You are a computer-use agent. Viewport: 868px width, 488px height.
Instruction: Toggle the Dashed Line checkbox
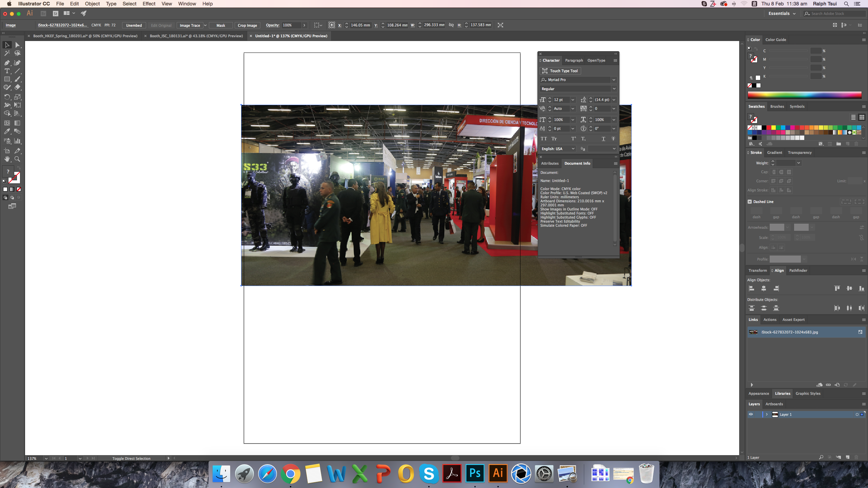[x=750, y=202]
